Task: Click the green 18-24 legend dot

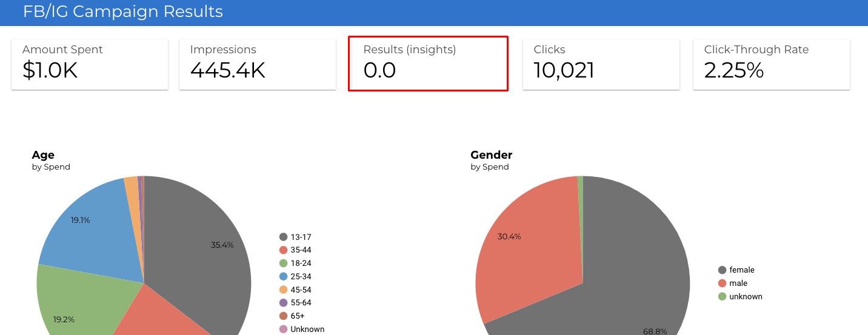Action: tap(283, 264)
